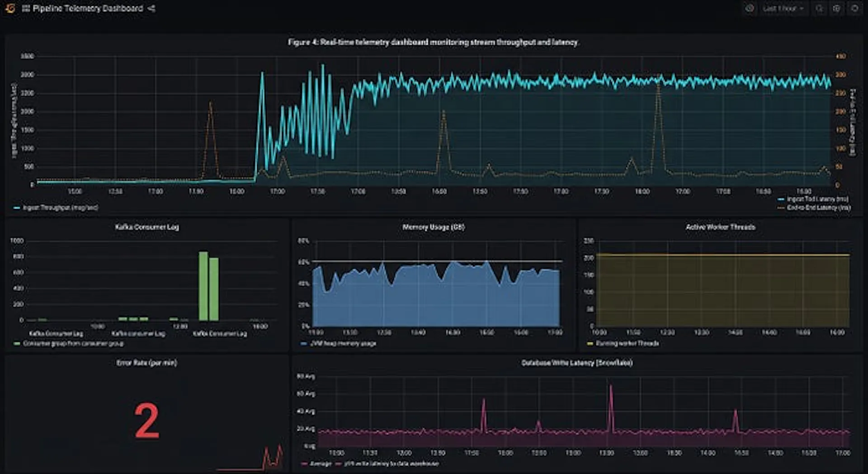This screenshot has height=474, width=868.
Task: Click the cyan swatch of the Ingest Throughput legend
Action: (17, 208)
